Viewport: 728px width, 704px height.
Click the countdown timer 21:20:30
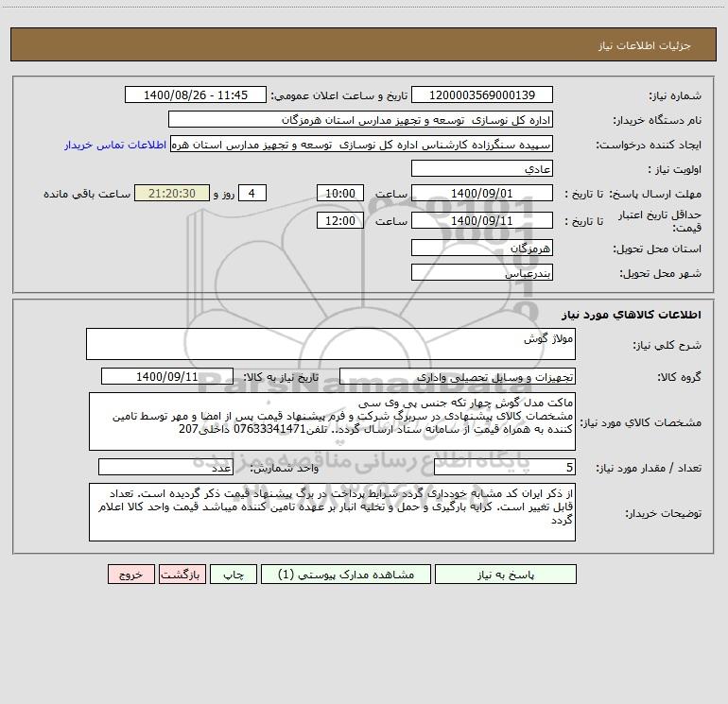172,193
